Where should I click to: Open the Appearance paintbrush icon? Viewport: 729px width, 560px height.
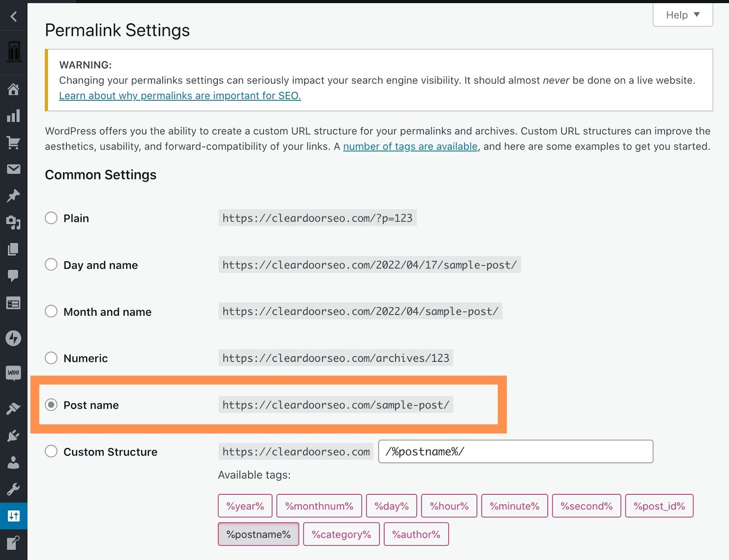point(14,409)
